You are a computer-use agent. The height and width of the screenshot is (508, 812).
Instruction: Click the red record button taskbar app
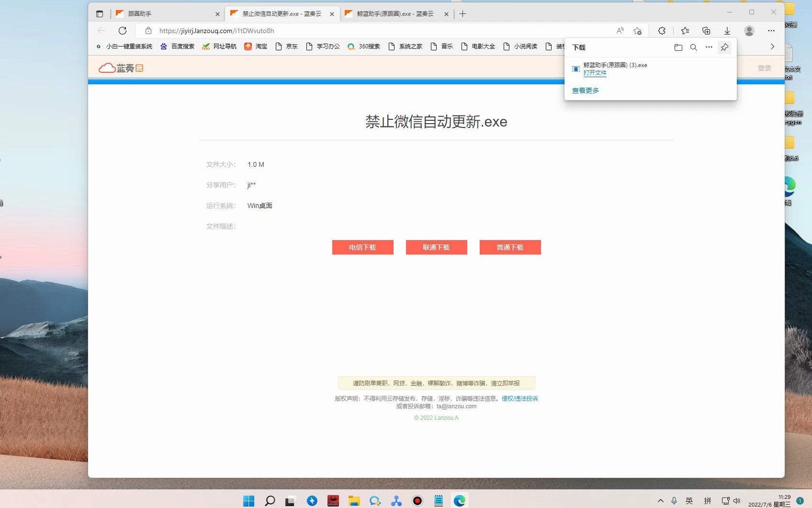click(x=417, y=501)
